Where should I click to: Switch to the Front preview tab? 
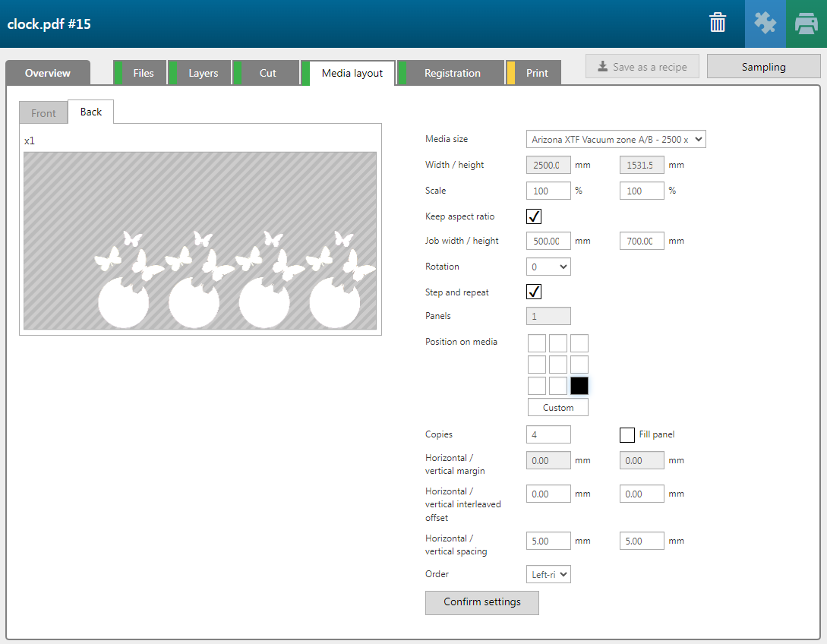coord(43,113)
